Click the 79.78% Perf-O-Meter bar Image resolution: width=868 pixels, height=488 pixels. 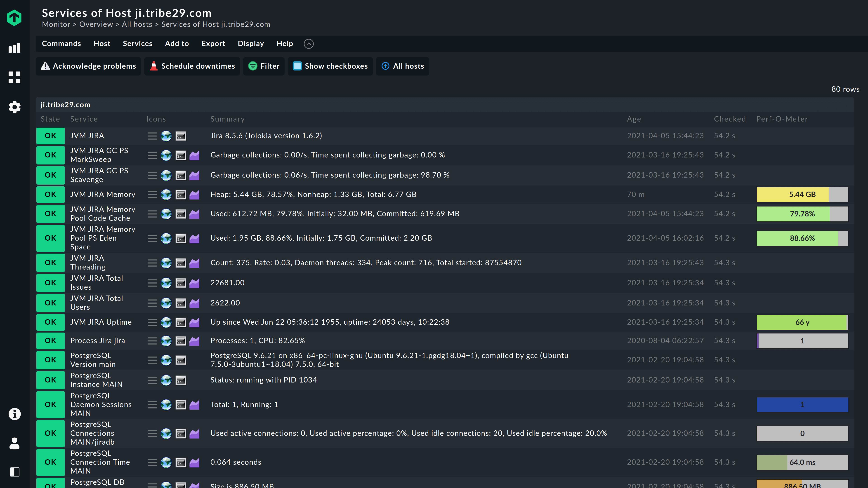[x=802, y=214]
